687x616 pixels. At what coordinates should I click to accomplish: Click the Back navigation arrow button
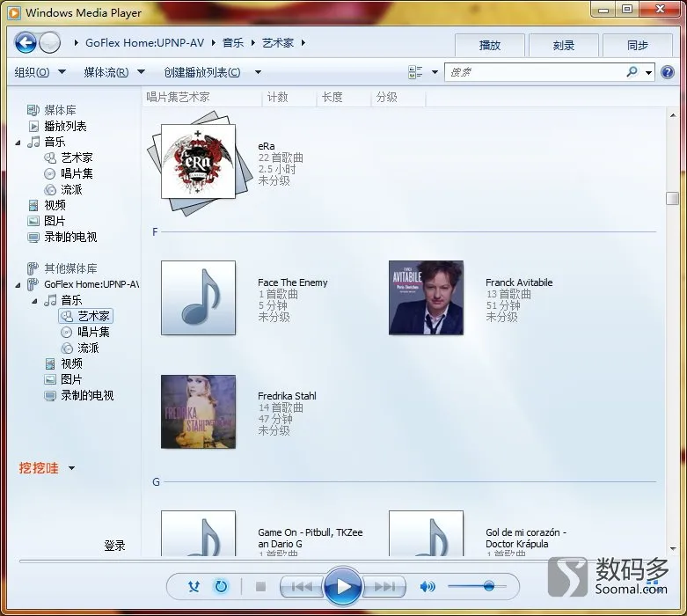pos(26,42)
